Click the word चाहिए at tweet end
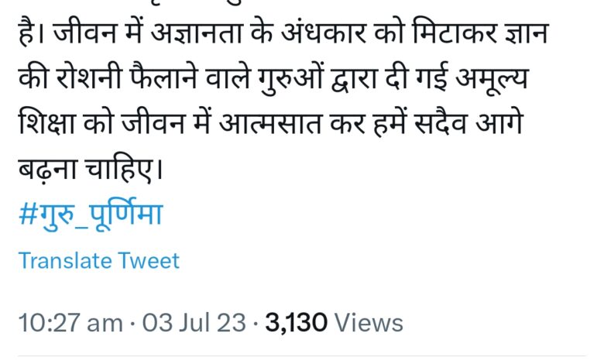The height and width of the screenshot is (364, 604). point(122,169)
